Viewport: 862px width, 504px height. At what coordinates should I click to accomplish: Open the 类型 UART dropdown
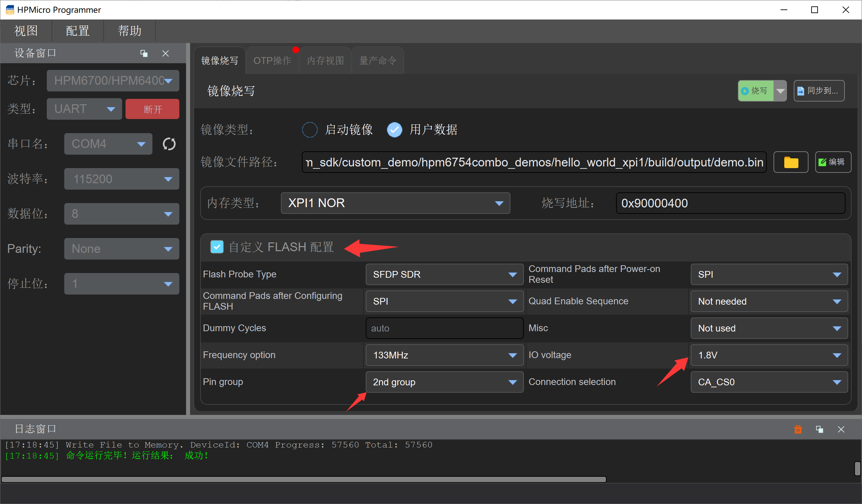[84, 109]
